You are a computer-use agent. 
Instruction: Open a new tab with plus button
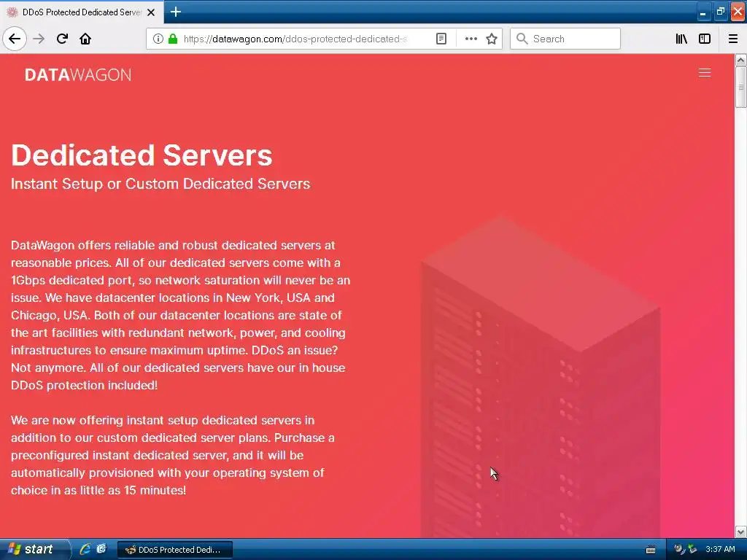176,12
